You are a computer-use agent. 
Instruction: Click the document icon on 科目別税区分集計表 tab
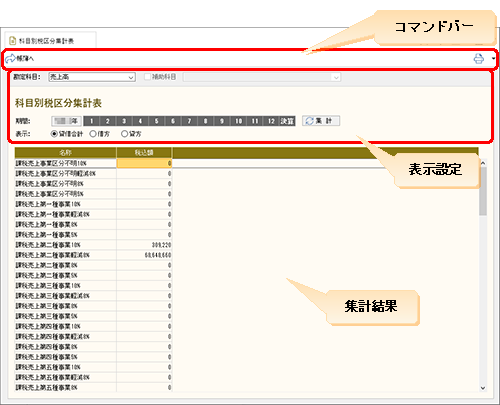(x=13, y=41)
